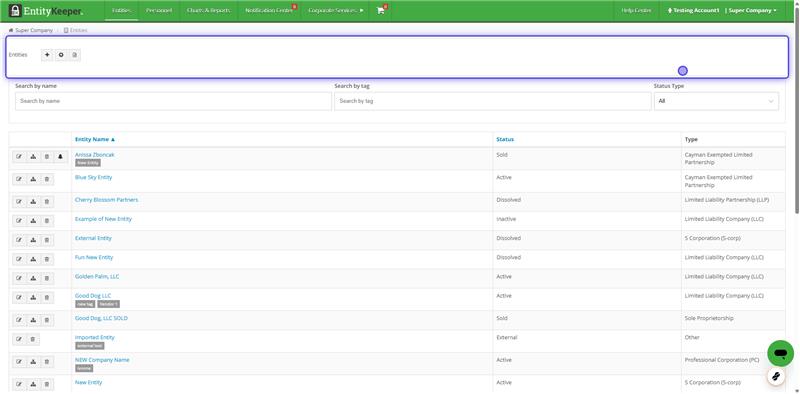Click the document icon beside Entities label

coord(74,55)
